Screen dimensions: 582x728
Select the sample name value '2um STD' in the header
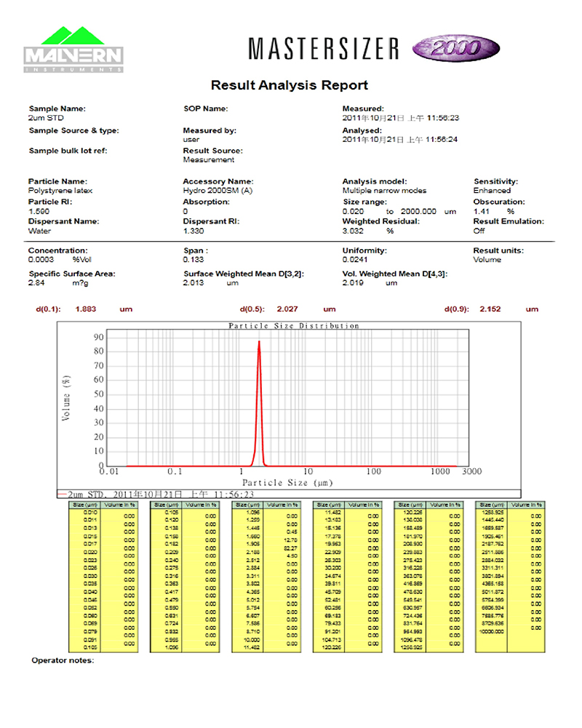pyautogui.click(x=46, y=118)
